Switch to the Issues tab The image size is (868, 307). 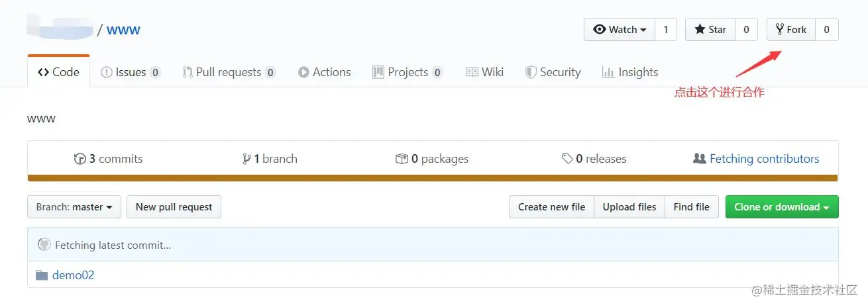tap(130, 72)
